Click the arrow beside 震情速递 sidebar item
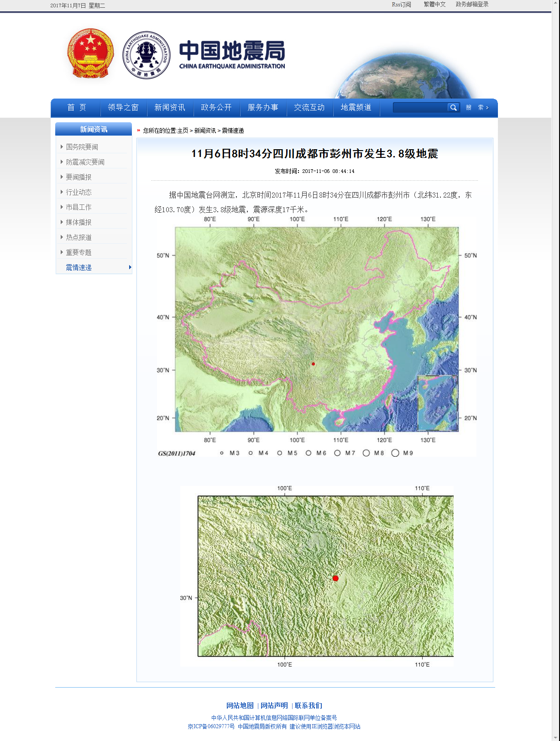Viewport: 560px width, 741px height. tap(130, 267)
